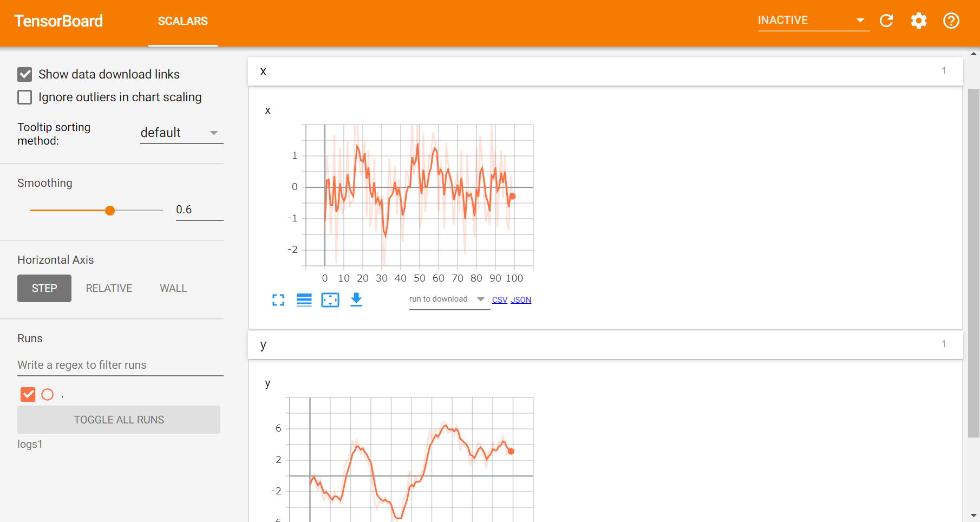Open the help icon
This screenshot has height=522, width=980.
(x=951, y=21)
